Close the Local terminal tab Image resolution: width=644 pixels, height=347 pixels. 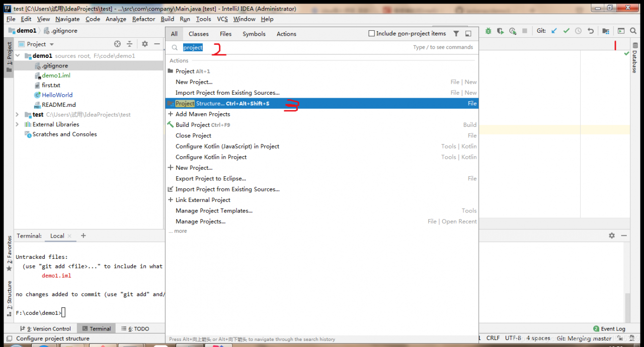[x=69, y=236]
